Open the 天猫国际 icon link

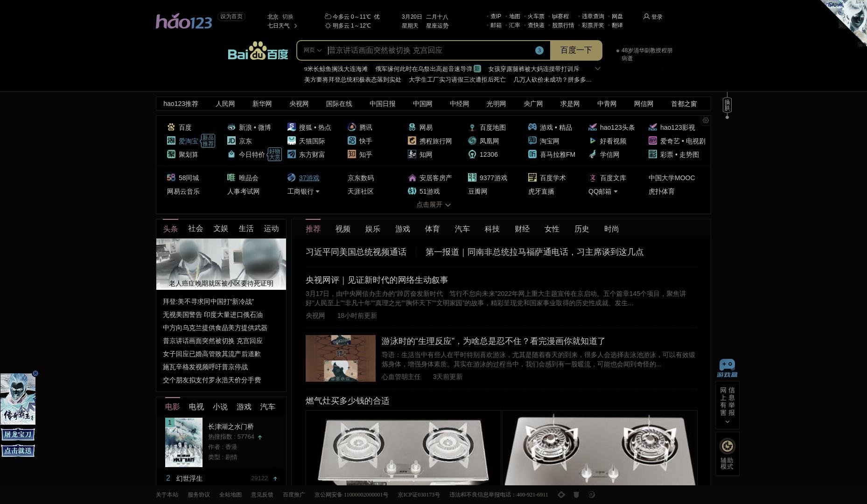[292, 140]
